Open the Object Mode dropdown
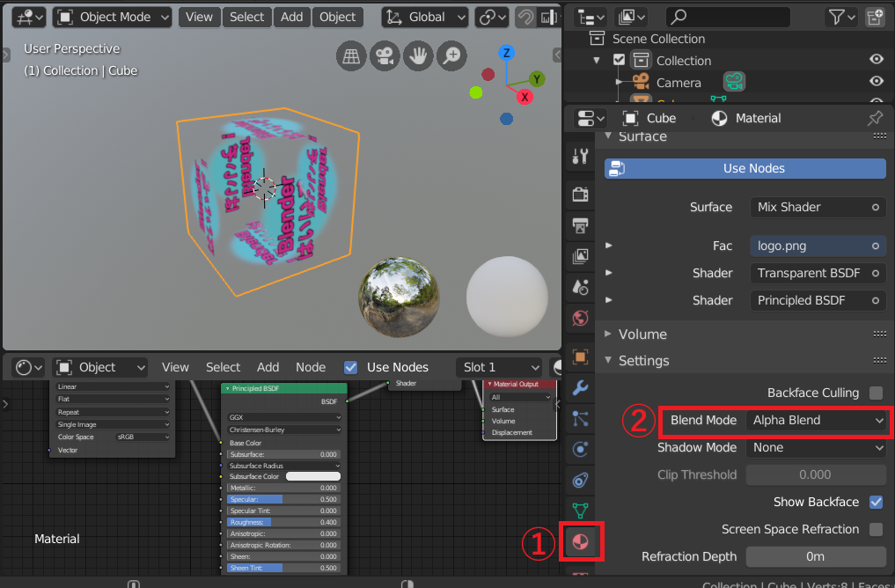The width and height of the screenshot is (895, 588). pos(113,17)
